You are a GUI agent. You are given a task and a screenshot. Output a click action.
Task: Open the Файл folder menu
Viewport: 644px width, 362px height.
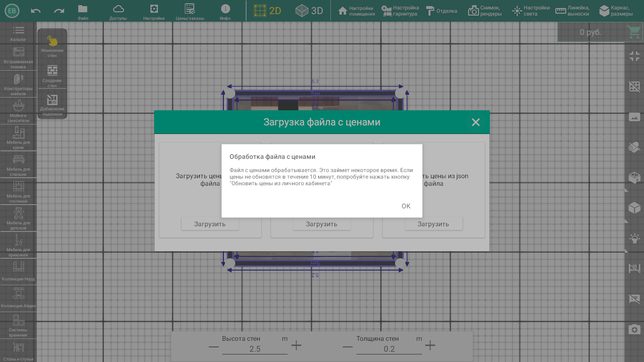pos(83,12)
